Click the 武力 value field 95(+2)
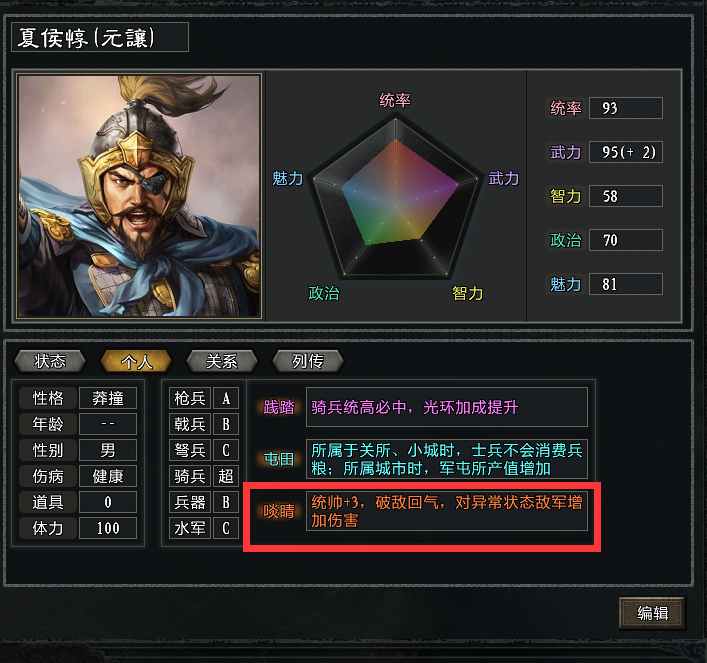This screenshot has width=707, height=663. coord(626,152)
